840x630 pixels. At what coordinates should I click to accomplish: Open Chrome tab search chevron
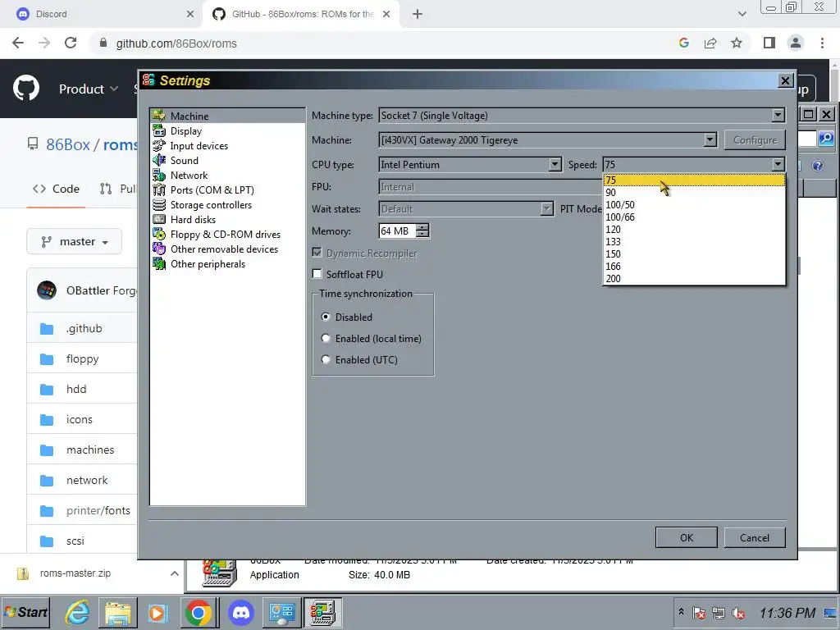pyautogui.click(x=742, y=14)
